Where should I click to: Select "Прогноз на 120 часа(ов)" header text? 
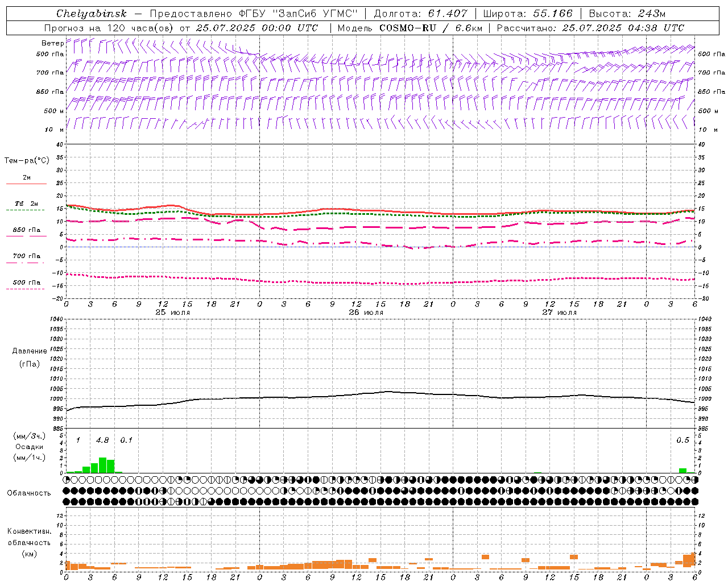(109, 28)
